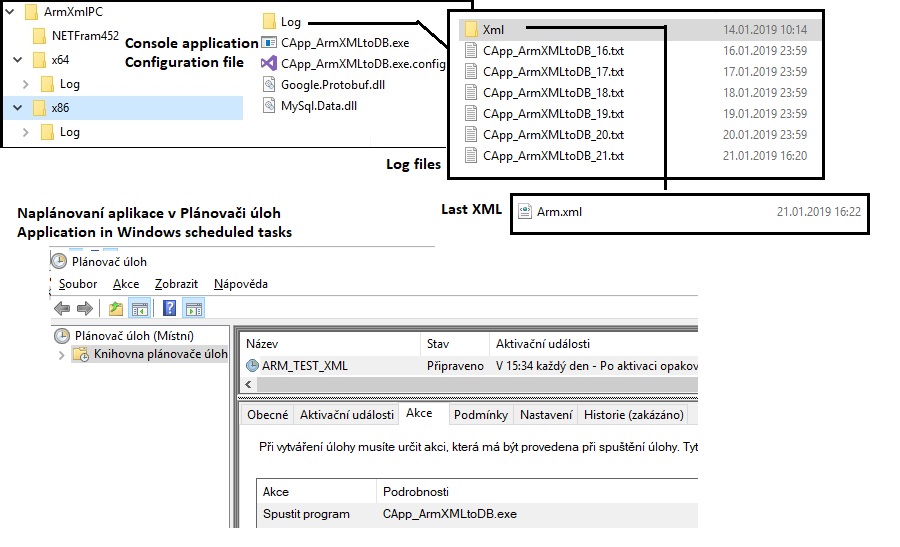Select the ARM_TEST_XML task row

304,366
